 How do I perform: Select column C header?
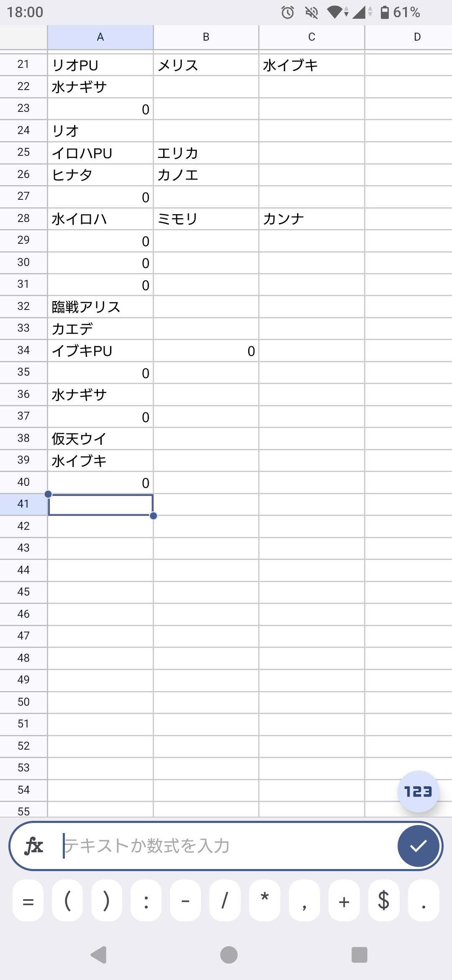point(312,37)
